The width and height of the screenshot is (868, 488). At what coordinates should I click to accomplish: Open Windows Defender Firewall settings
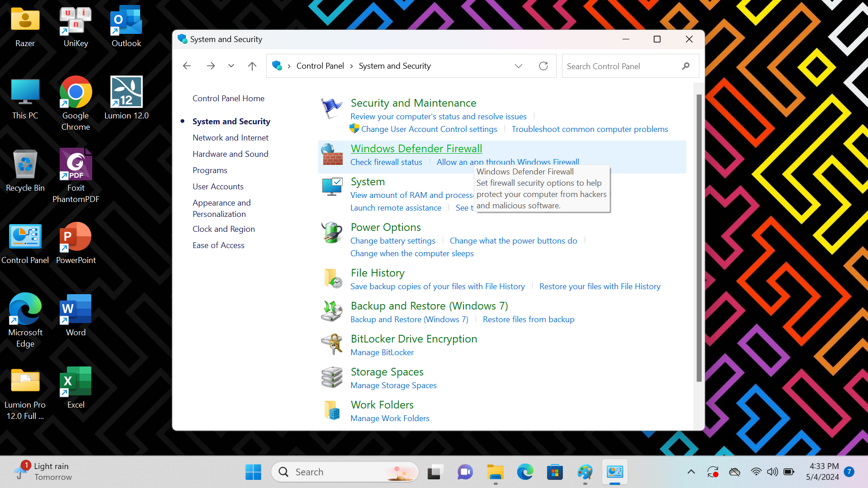[416, 148]
